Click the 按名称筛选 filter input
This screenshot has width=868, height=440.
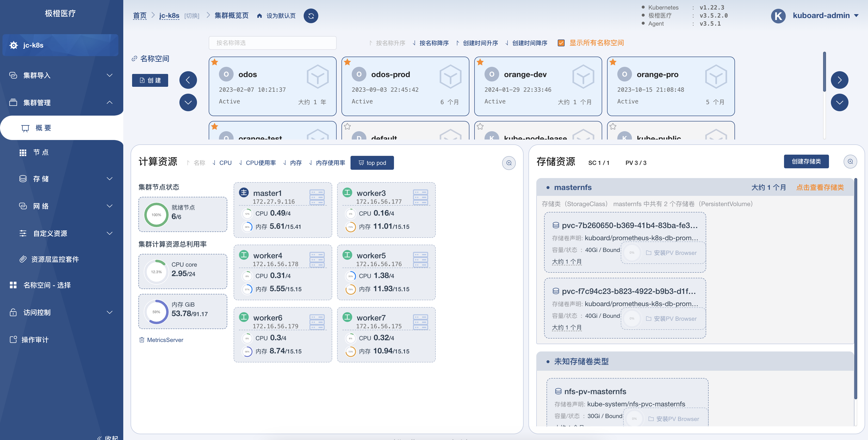pos(272,43)
